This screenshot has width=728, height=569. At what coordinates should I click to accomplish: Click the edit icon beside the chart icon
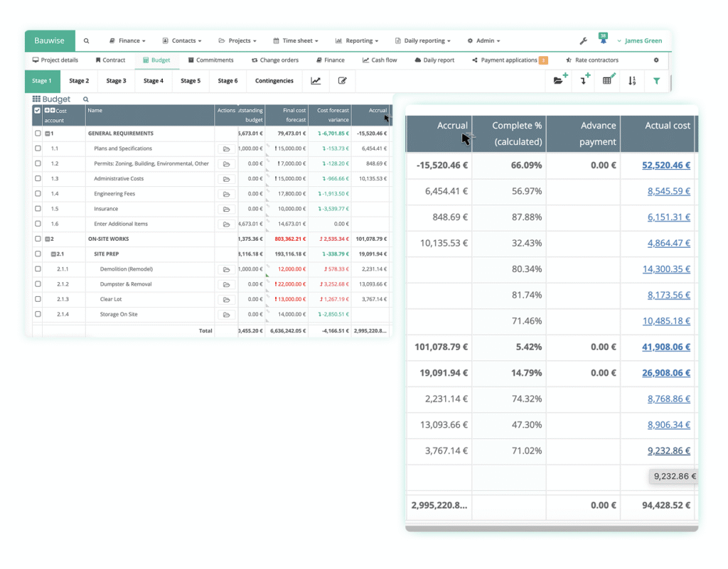click(344, 81)
